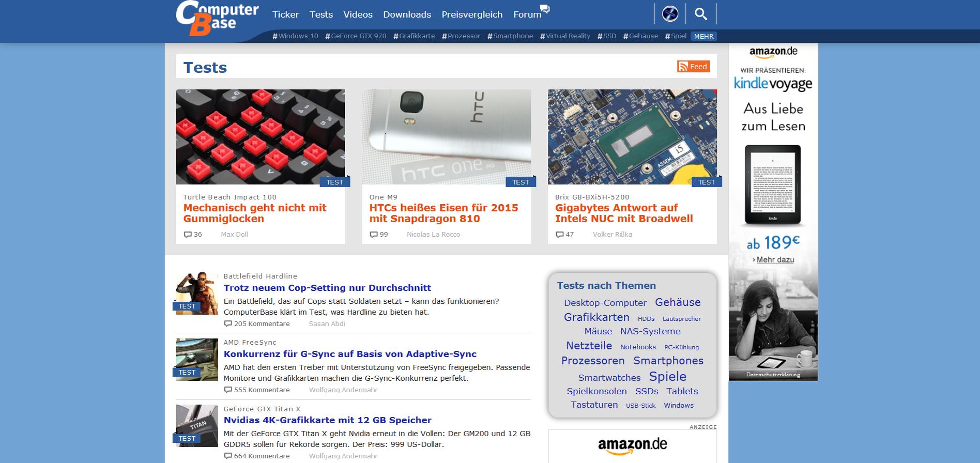Click the round globe icon in header
Viewport: 980px width, 463px height.
670,14
